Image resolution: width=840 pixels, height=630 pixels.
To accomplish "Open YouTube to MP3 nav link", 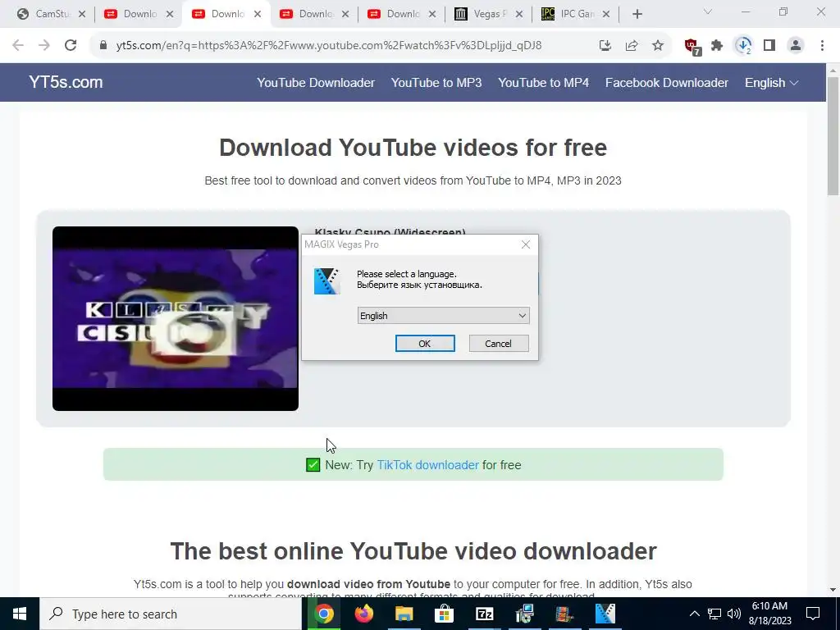I will 436,83.
